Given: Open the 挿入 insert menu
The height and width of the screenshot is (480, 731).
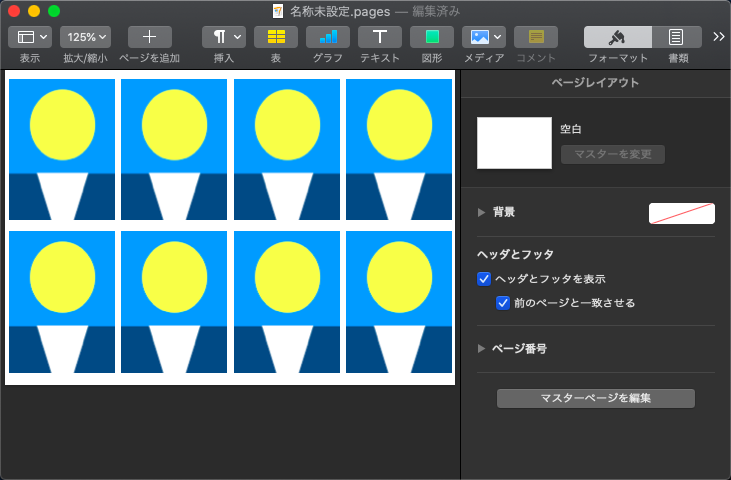Looking at the screenshot, I should [224, 37].
